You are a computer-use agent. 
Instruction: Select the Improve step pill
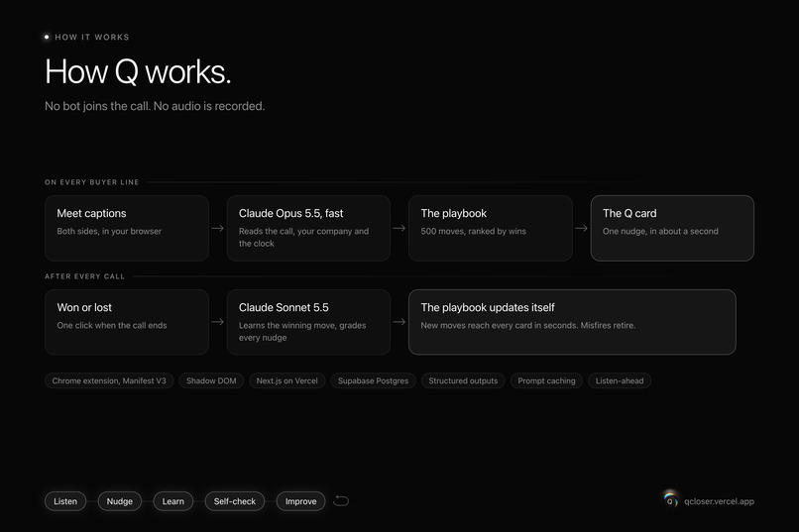coord(300,501)
